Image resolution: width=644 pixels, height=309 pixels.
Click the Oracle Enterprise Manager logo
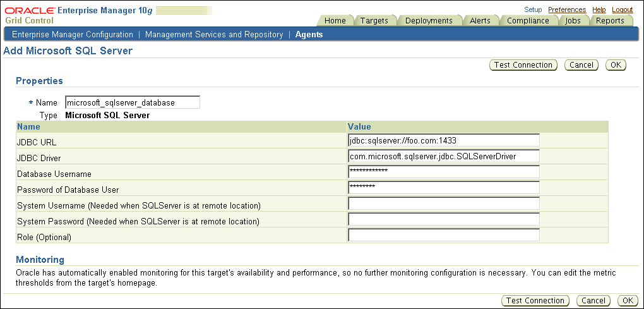[79, 11]
